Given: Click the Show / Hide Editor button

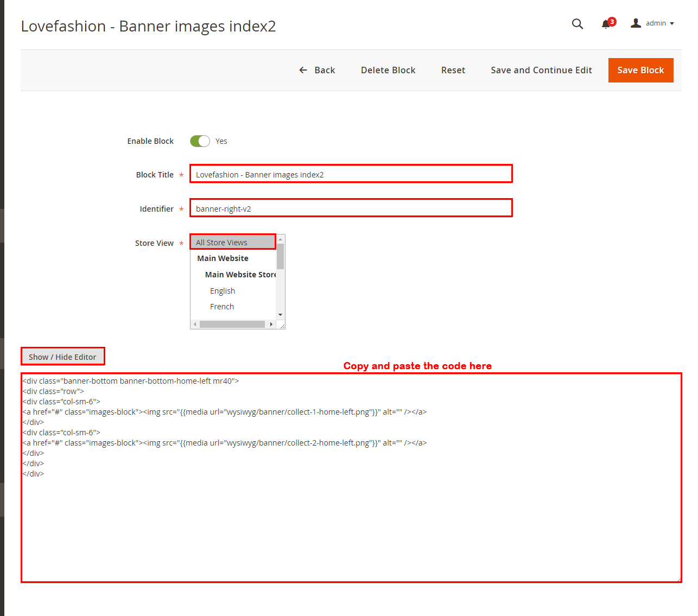Looking at the screenshot, I should click(62, 357).
